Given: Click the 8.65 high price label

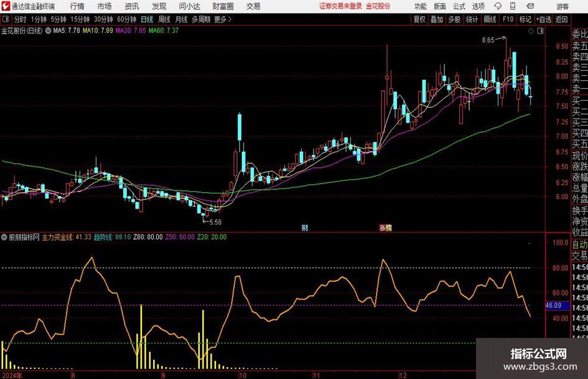Looking at the screenshot, I should pos(488,40).
